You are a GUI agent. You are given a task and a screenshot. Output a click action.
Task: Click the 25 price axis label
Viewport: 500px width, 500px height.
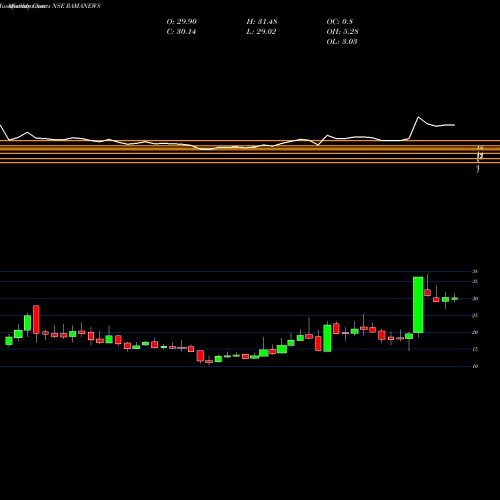coord(475,315)
